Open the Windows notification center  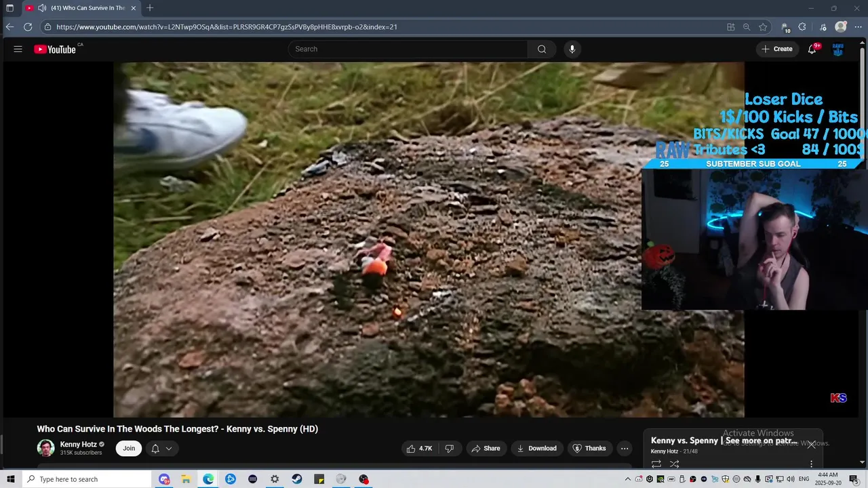coord(854,479)
